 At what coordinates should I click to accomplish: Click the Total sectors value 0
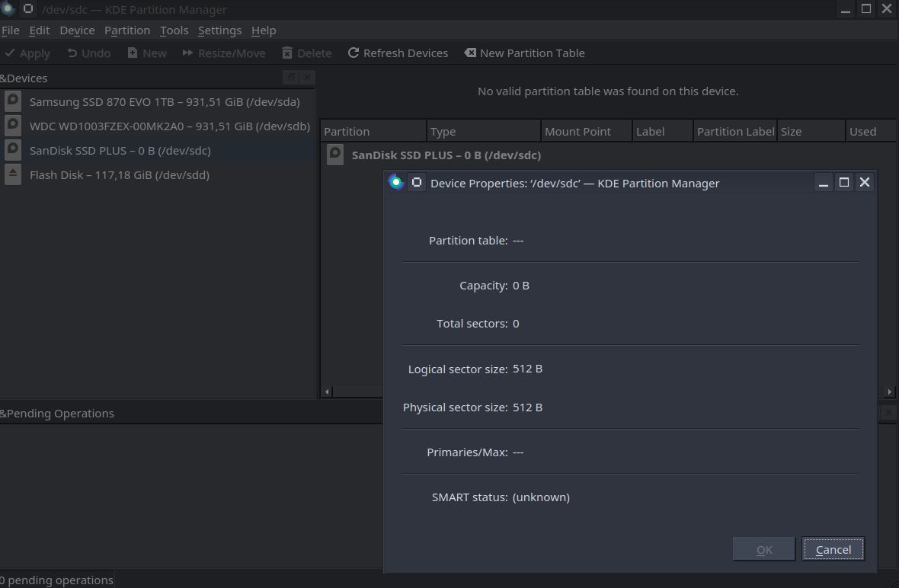click(516, 324)
